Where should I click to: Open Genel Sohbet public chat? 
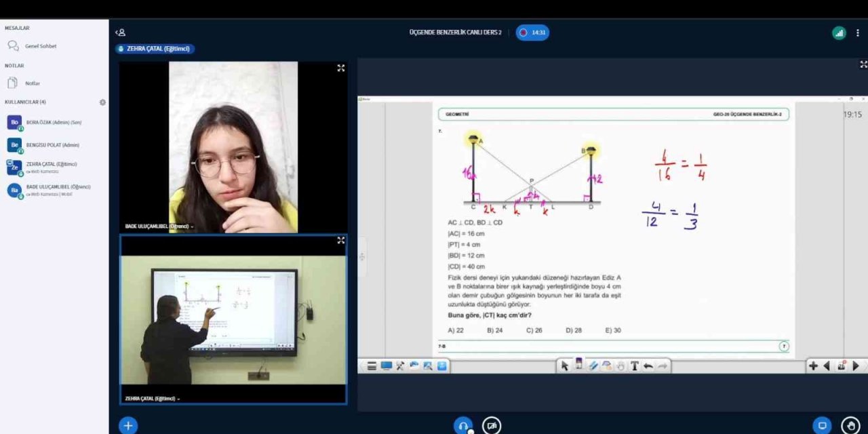40,46
